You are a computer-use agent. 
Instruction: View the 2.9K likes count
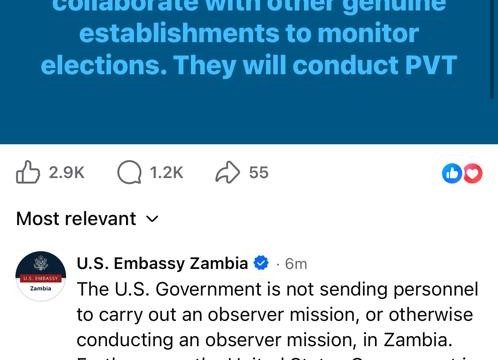click(x=66, y=172)
